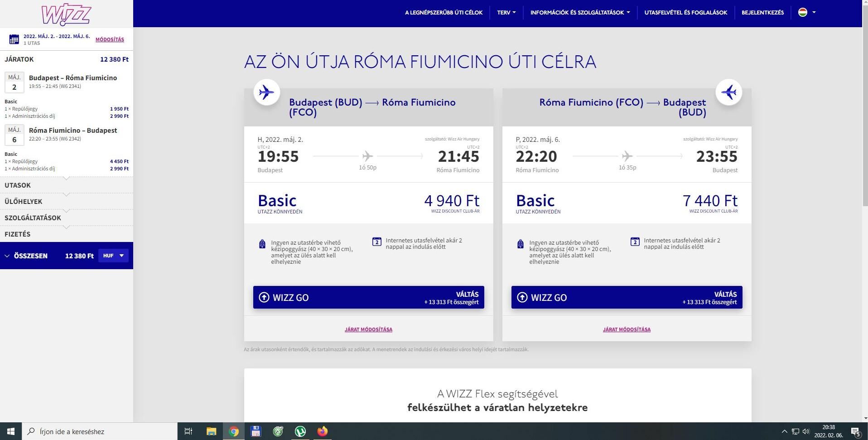
Task: Click the airplane glyph above 1ó 50p duration
Action: [x=367, y=156]
